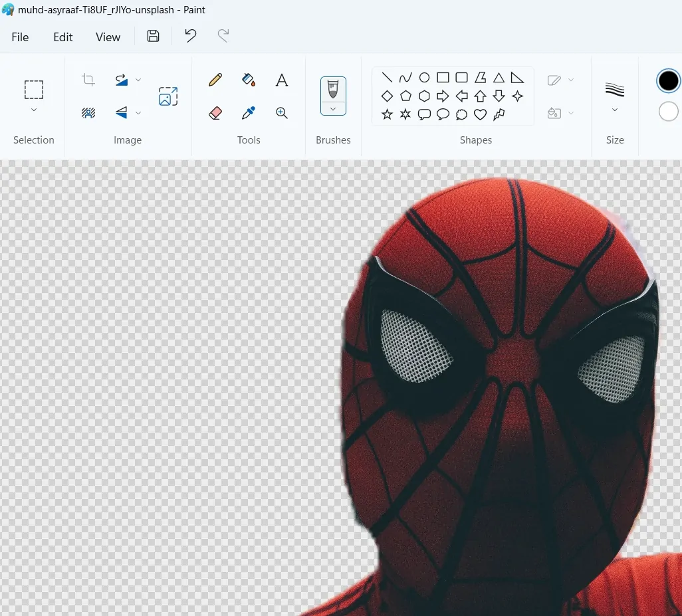Expand the Flip options chevron

click(138, 113)
